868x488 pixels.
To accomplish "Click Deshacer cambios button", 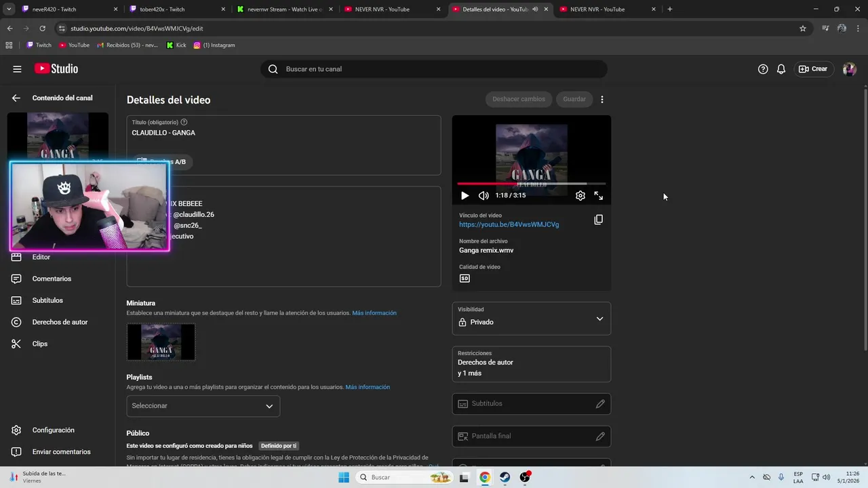I will [x=519, y=99].
